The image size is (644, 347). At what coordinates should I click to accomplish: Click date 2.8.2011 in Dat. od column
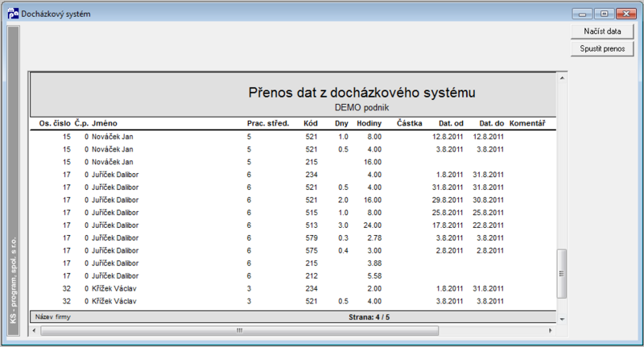(x=449, y=250)
